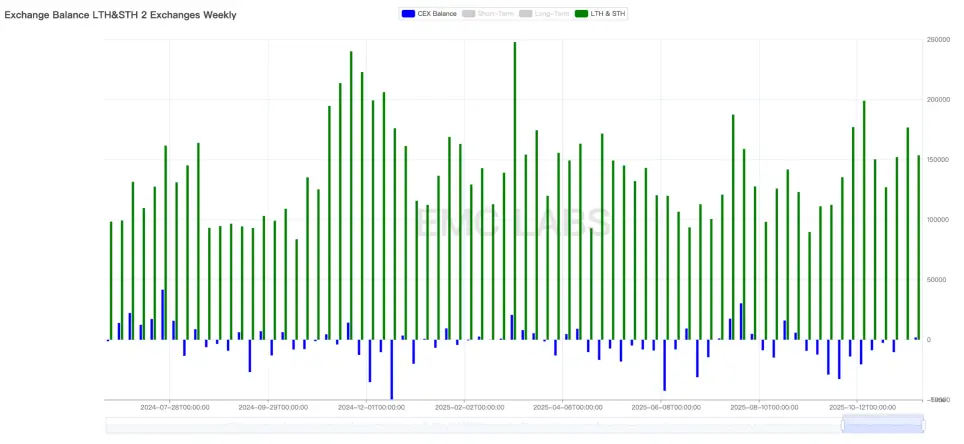Click the chart title Exchange Balance LTH&STH
The width and height of the screenshot is (964, 444).
(121, 15)
